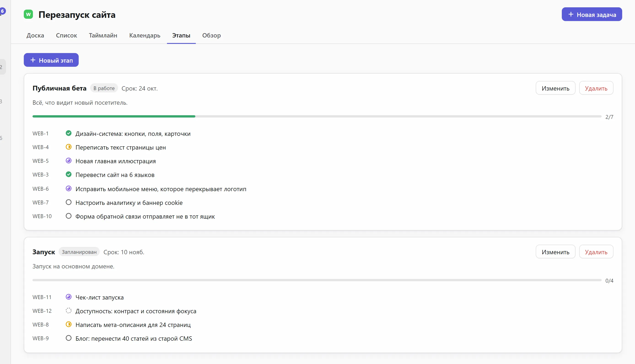Open task Перевести сайт на 6 языков
The width and height of the screenshot is (635, 364).
click(x=115, y=175)
